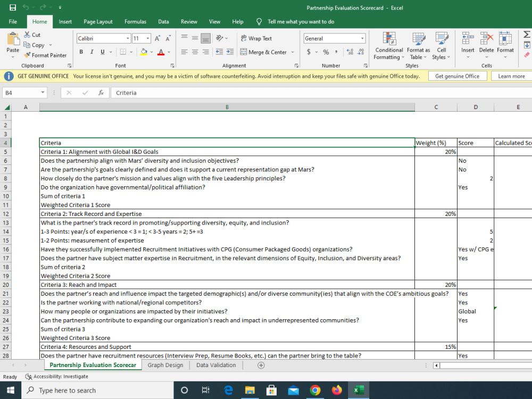Toggle Align Left
The image size is (532, 399).
tap(184, 52)
